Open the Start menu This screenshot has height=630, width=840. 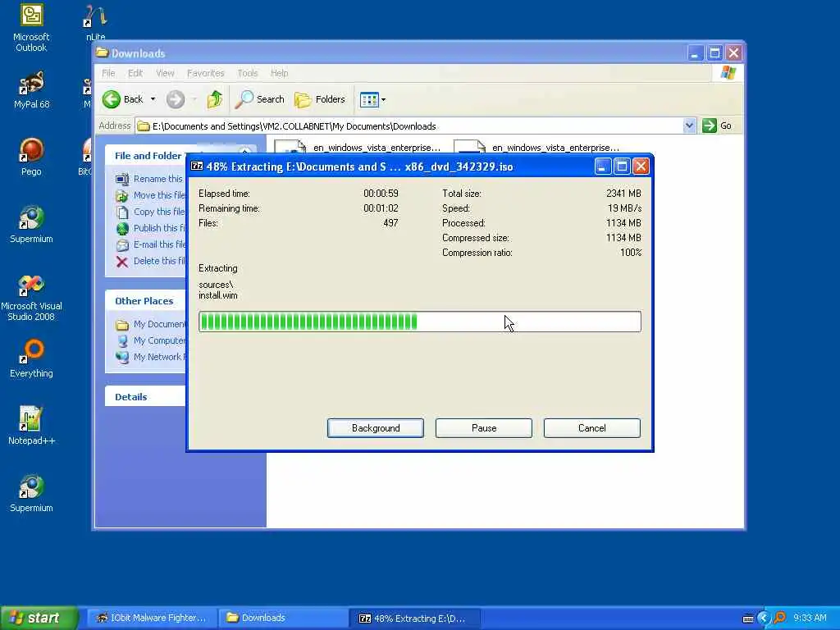click(39, 618)
